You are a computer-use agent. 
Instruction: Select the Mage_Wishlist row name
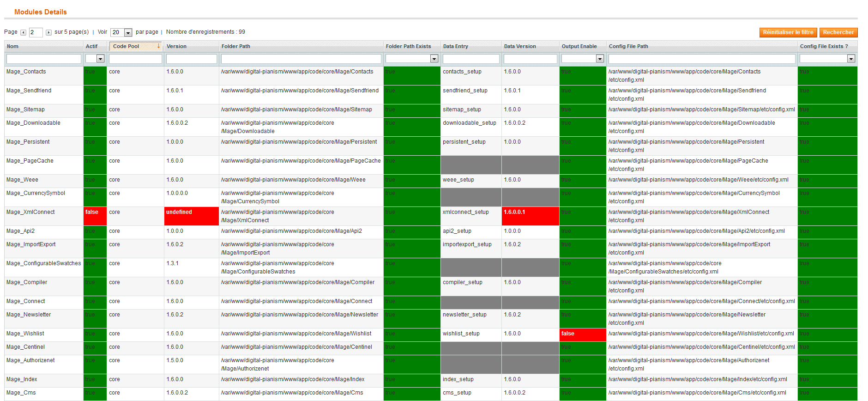pos(25,334)
